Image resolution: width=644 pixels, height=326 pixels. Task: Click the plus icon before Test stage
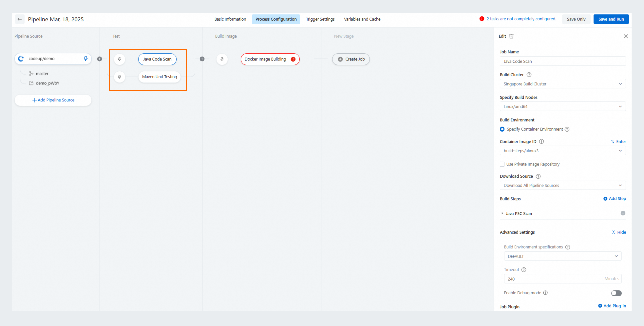point(100,59)
